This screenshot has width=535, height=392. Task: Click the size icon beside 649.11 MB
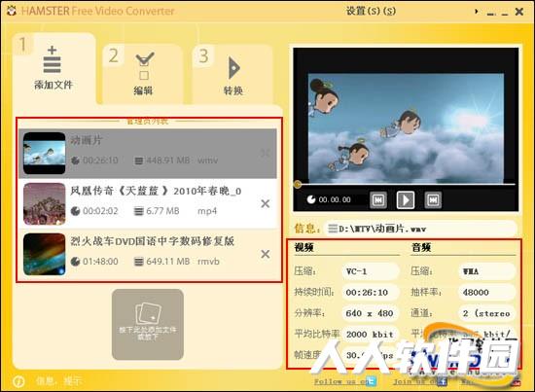(x=138, y=262)
